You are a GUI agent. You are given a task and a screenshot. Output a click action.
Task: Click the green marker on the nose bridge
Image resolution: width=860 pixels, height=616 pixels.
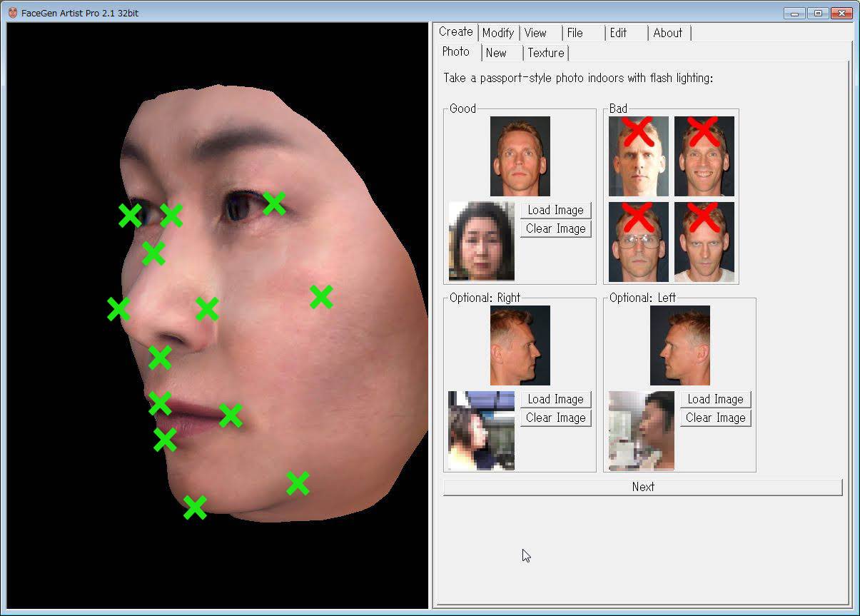pos(153,253)
